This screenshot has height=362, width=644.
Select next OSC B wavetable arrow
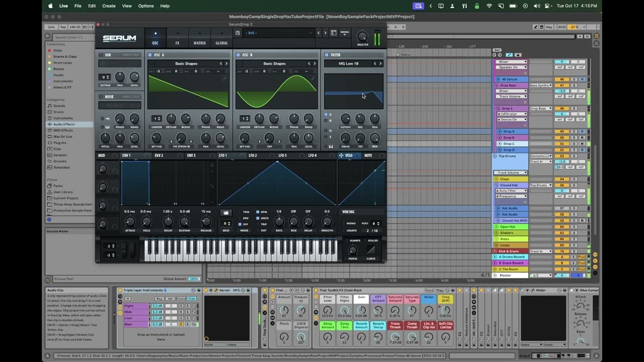click(315, 63)
